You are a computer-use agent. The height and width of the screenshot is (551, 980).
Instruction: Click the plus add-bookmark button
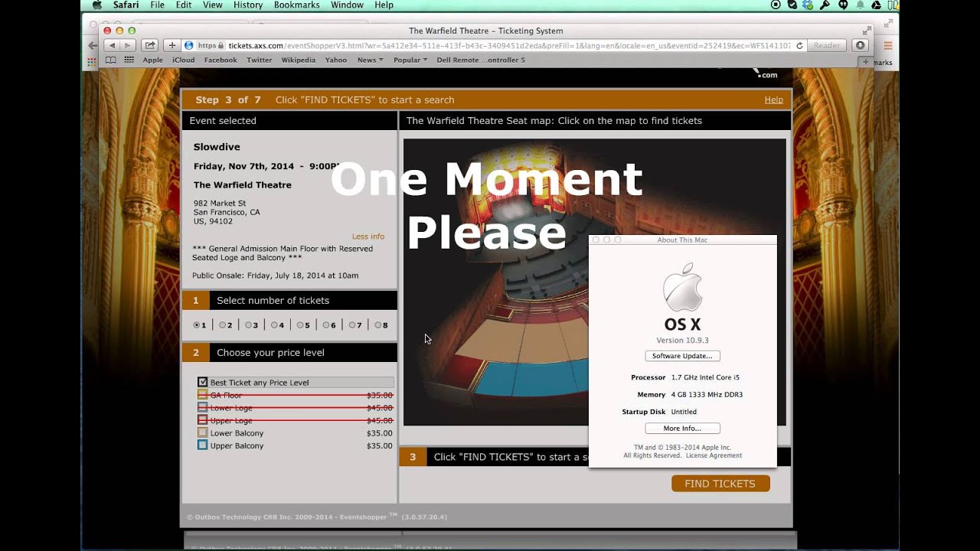click(172, 46)
